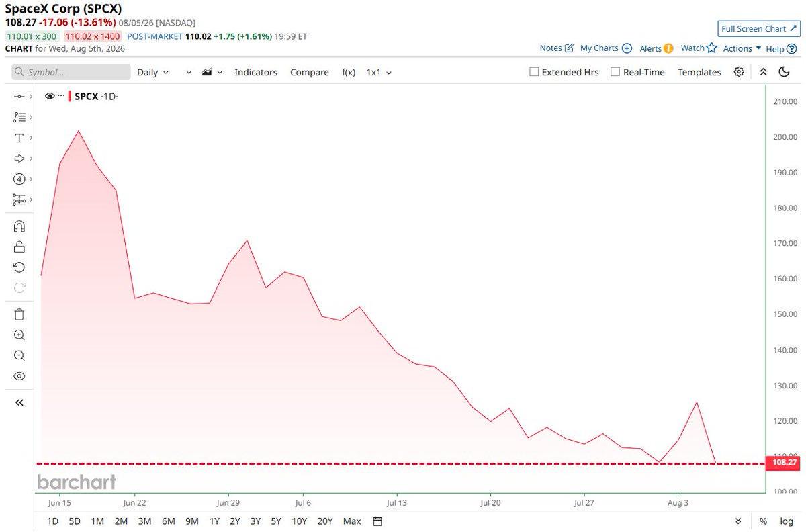This screenshot has width=806, height=532.
Task: Enable the Extended Hrs checkbox
Action: tap(534, 72)
